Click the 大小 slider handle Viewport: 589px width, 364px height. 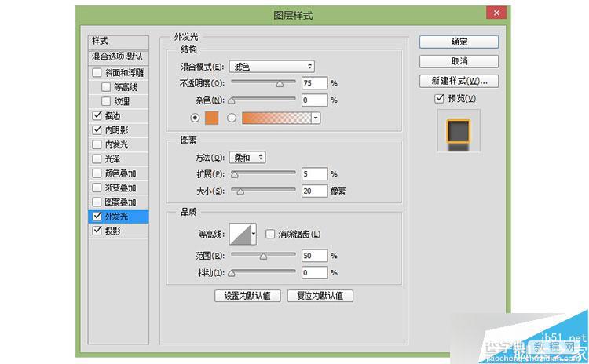point(240,191)
